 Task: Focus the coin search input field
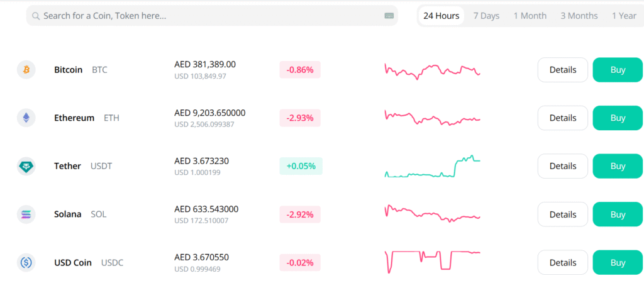pyautogui.click(x=212, y=16)
